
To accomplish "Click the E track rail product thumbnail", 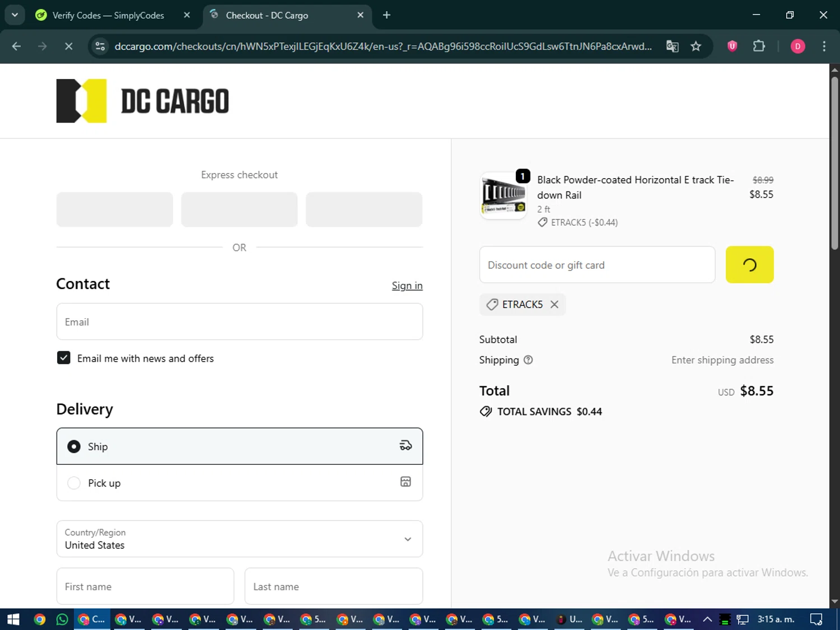I will (503, 195).
